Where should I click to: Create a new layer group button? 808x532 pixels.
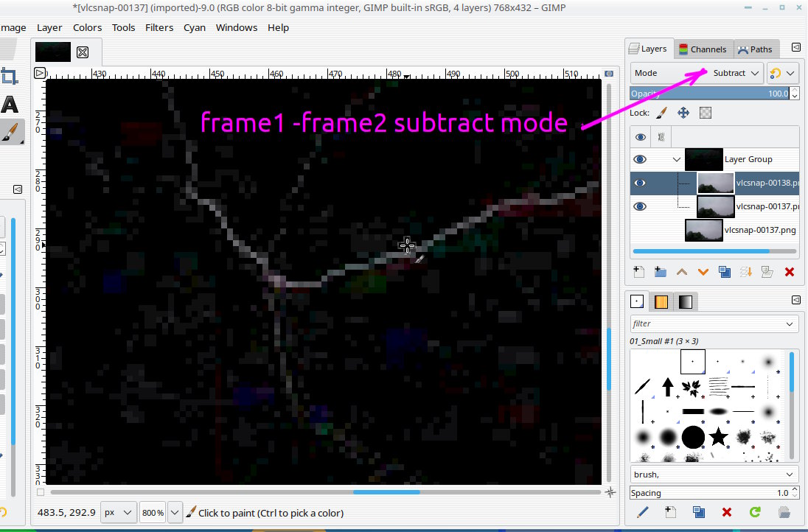pos(660,272)
